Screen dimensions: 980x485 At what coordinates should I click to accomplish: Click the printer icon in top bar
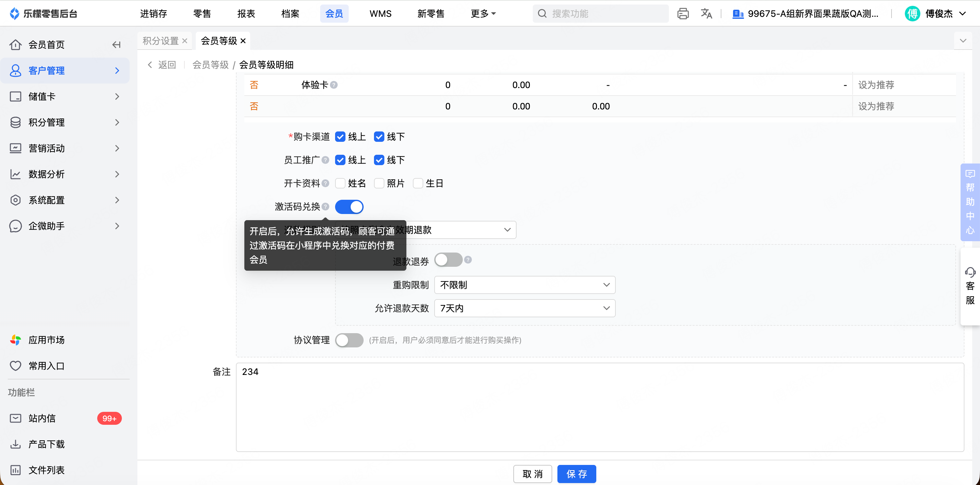(682, 14)
